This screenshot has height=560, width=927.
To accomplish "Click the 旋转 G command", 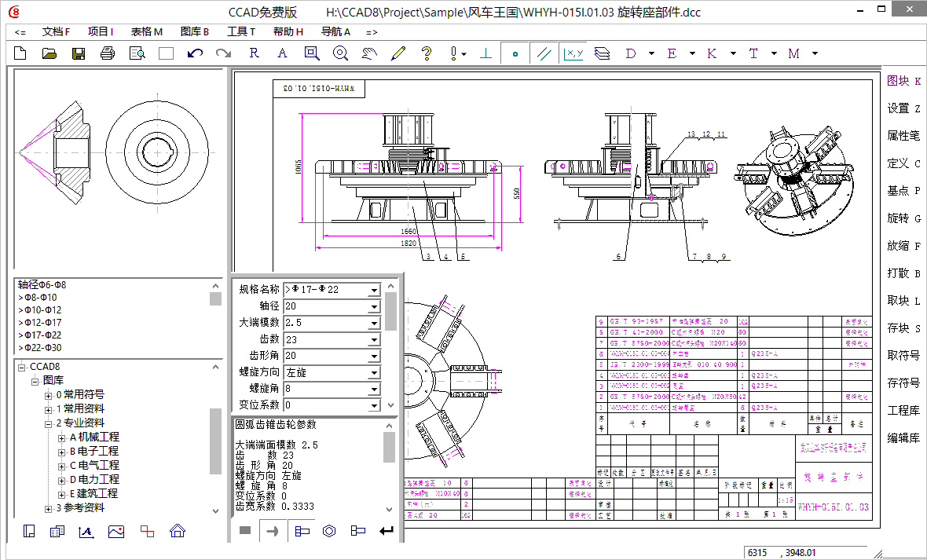I will click(x=903, y=218).
